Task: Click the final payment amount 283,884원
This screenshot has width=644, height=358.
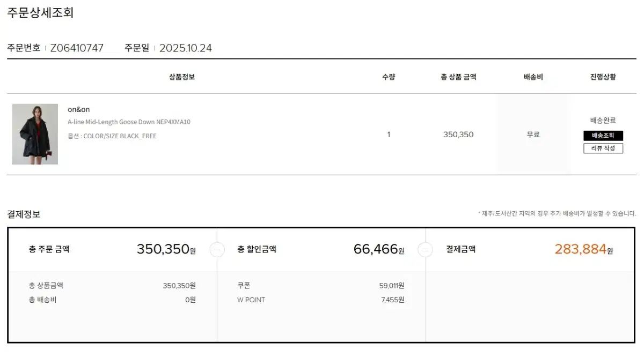Action: 583,249
